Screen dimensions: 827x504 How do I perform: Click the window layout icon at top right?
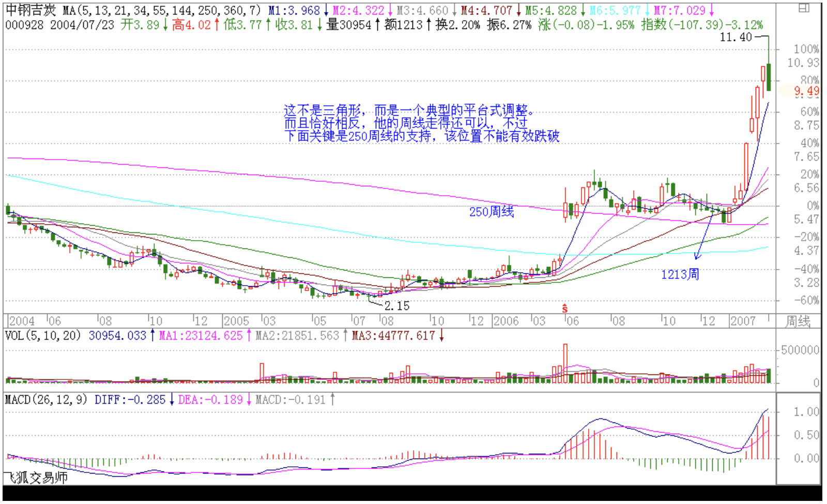click(804, 8)
